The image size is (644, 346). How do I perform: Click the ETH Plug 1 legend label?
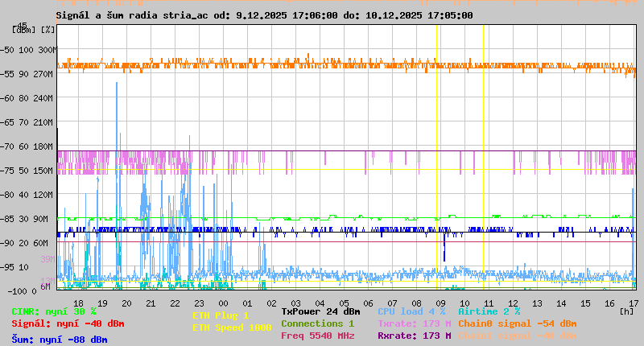tap(221, 315)
